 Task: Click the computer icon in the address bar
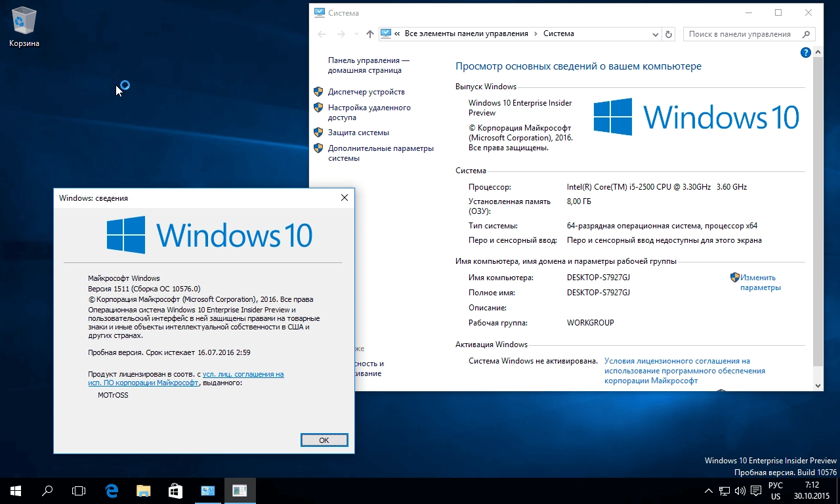pyautogui.click(x=385, y=33)
